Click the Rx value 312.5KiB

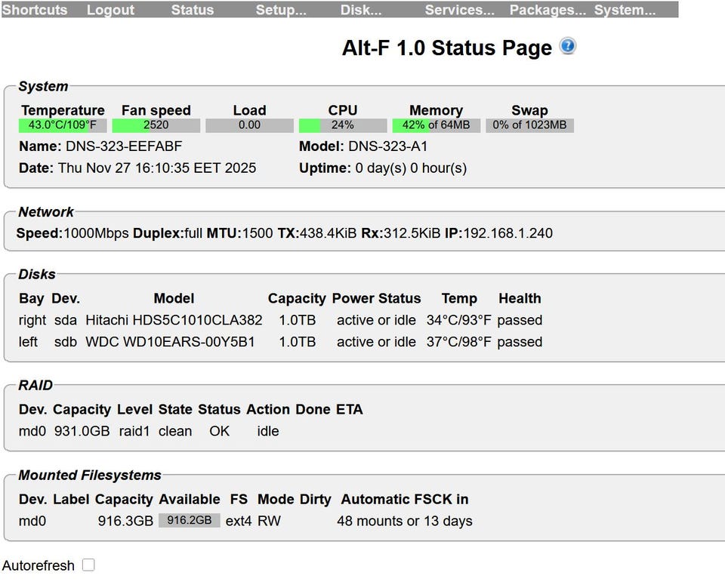pos(412,233)
